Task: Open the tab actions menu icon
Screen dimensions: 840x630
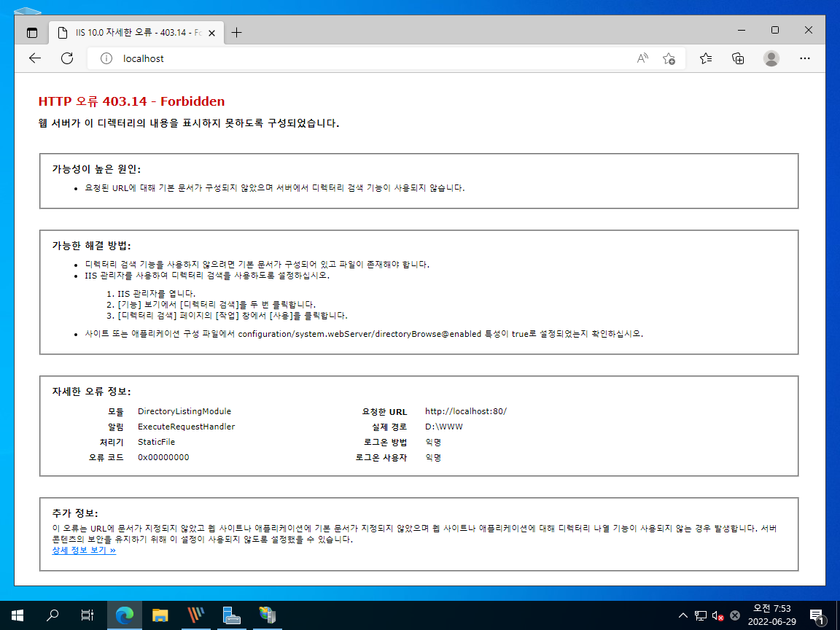Action: click(x=32, y=33)
